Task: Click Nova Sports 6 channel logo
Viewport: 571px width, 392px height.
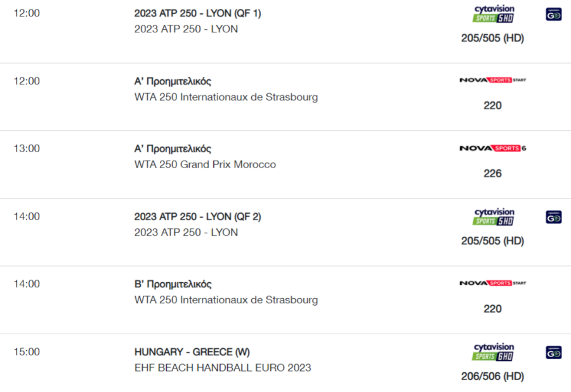Action: (x=493, y=148)
